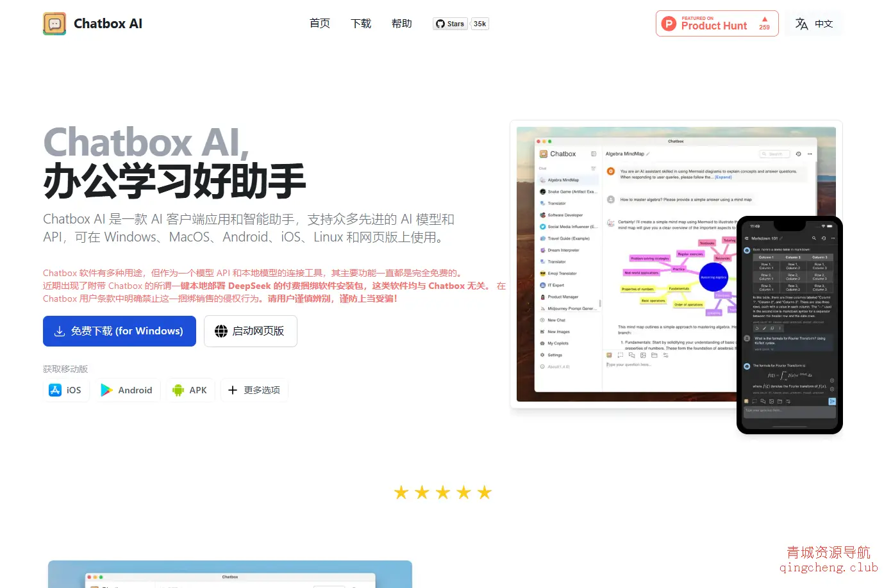Click the translation icon beside 中文

(x=801, y=23)
